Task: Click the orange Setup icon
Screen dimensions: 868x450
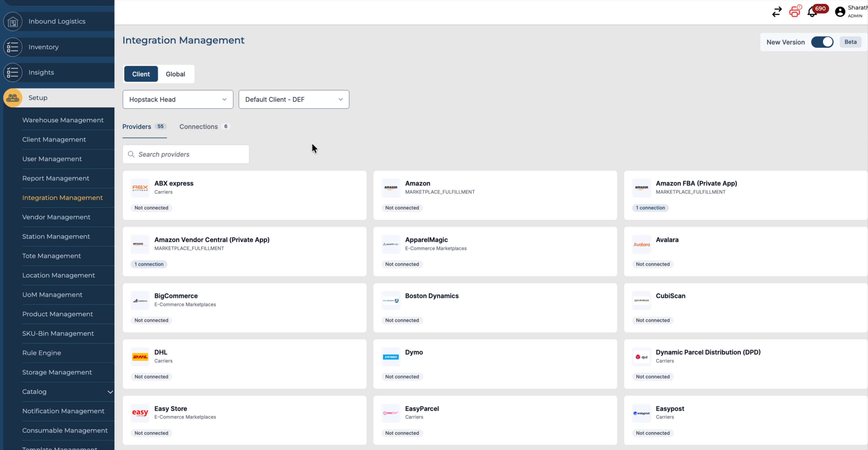Action: [13, 98]
